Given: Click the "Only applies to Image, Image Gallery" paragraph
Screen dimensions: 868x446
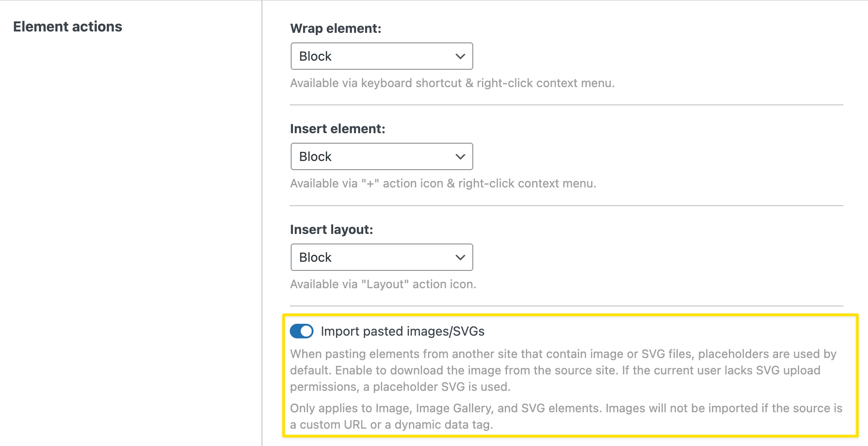Looking at the screenshot, I should (566, 416).
